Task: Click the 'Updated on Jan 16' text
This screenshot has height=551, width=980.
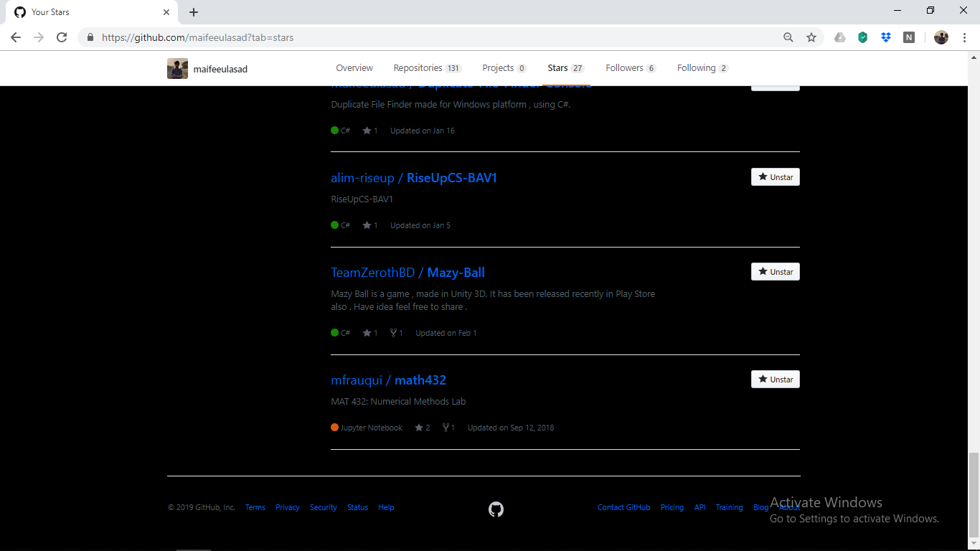Action: click(x=423, y=131)
